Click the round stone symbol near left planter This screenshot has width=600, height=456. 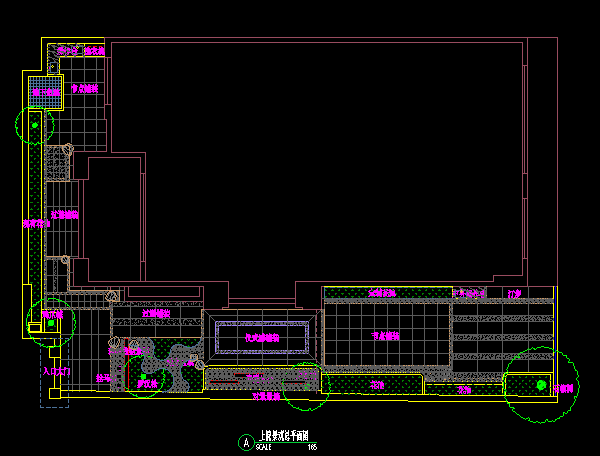coord(68,150)
